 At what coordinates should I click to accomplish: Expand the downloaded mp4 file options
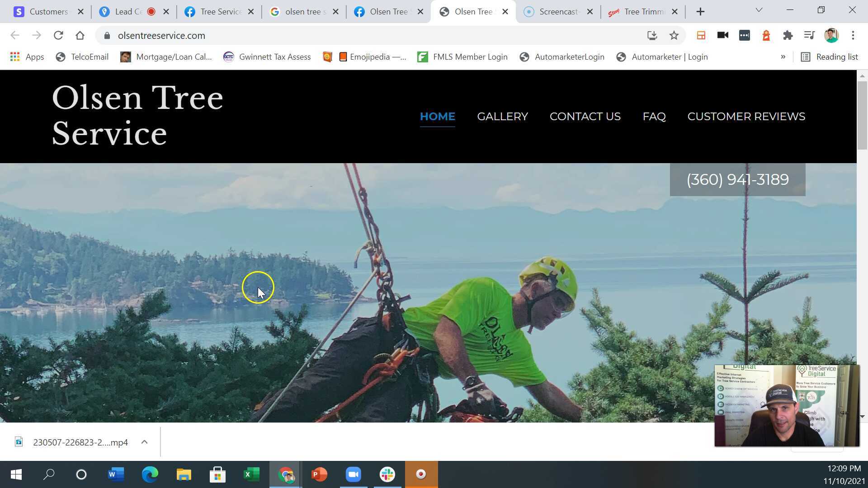[x=144, y=442]
